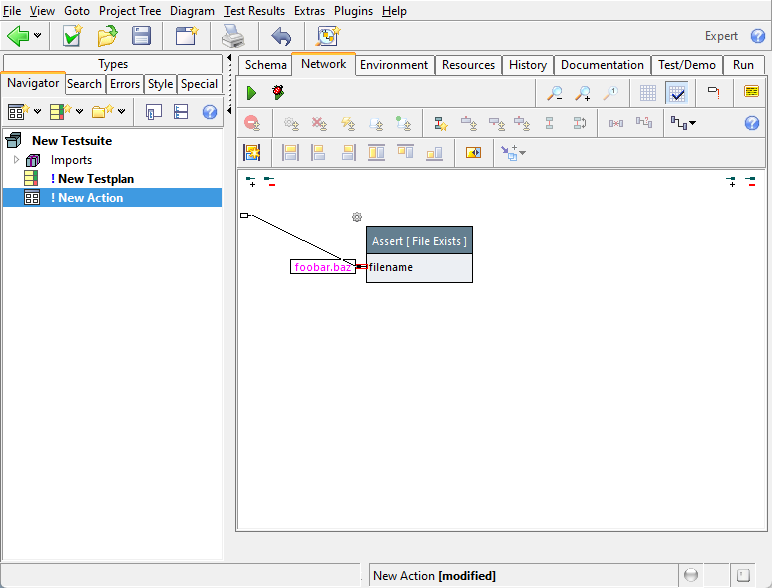
Task: Toggle the checked snap-to-grid button
Action: (677, 93)
